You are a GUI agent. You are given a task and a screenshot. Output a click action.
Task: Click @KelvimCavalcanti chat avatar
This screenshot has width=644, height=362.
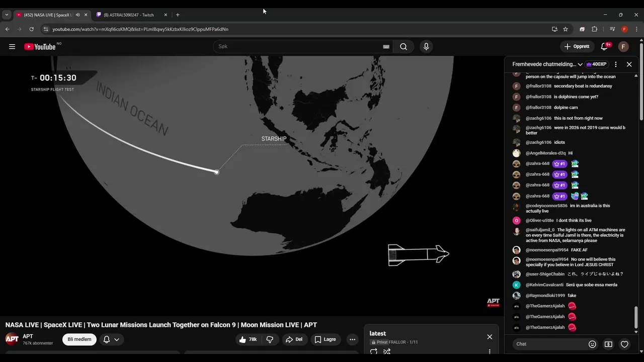click(516, 285)
